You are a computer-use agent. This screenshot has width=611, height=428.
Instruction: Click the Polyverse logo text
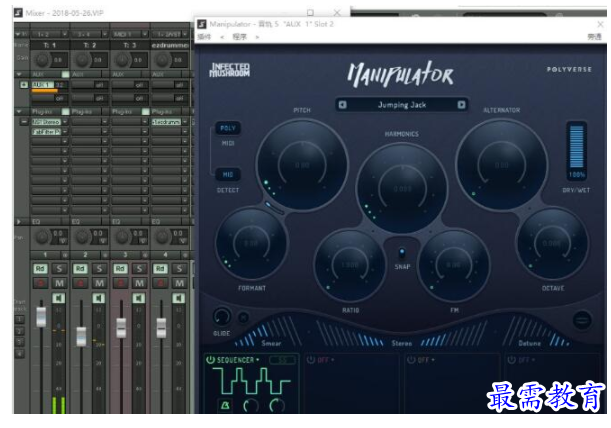coord(569,69)
